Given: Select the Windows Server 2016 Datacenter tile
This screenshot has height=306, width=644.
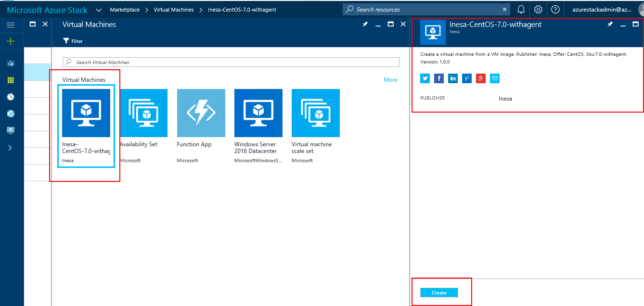Looking at the screenshot, I should (258, 126).
